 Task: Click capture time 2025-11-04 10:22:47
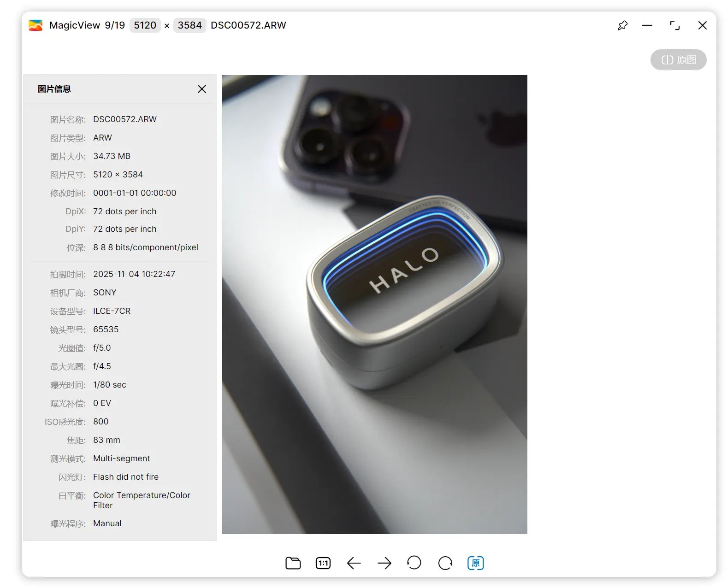point(134,274)
